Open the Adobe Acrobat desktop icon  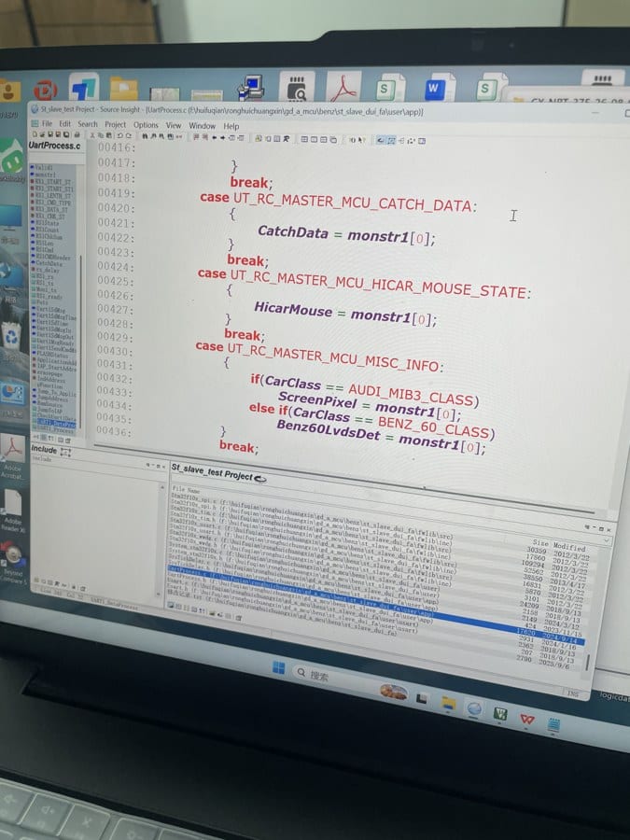pos(12,456)
